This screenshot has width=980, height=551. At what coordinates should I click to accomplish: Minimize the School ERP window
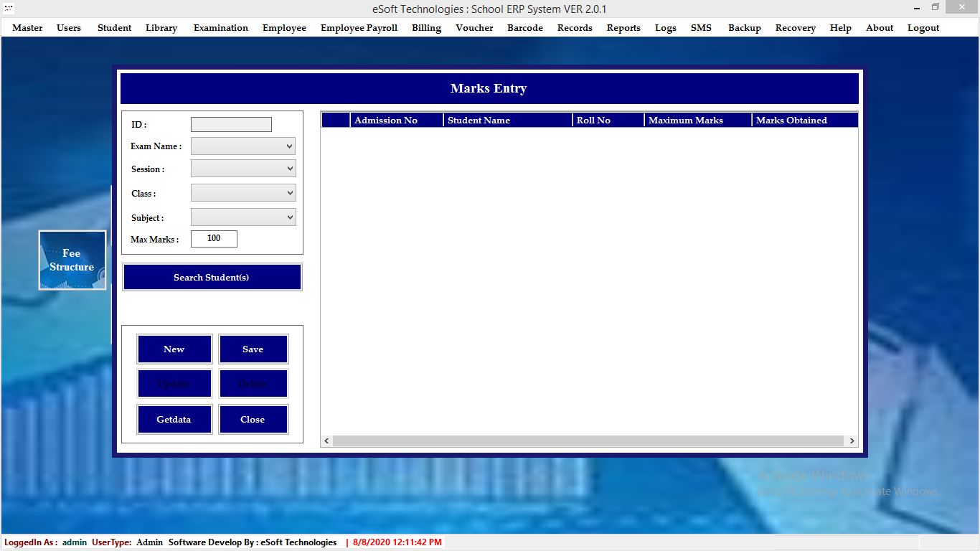[916, 8]
